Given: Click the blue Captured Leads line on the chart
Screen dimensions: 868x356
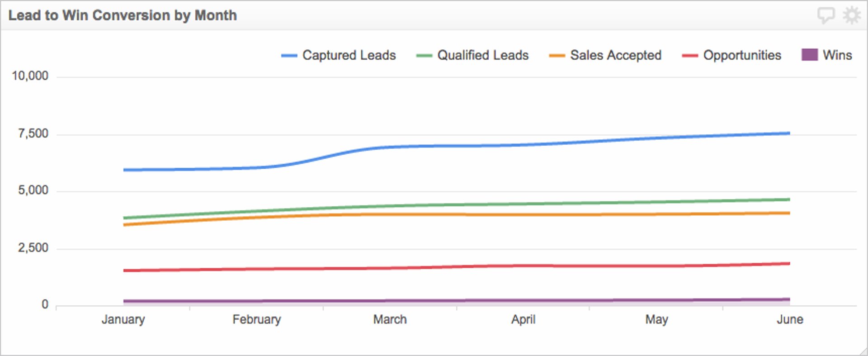Looking at the screenshot, I should [x=452, y=145].
